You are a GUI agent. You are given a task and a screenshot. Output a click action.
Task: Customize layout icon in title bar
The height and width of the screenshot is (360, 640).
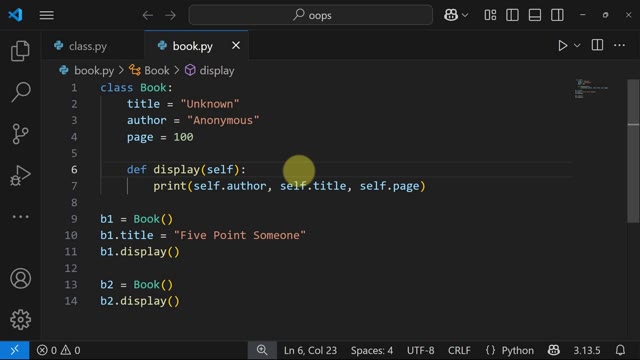pyautogui.click(x=490, y=15)
